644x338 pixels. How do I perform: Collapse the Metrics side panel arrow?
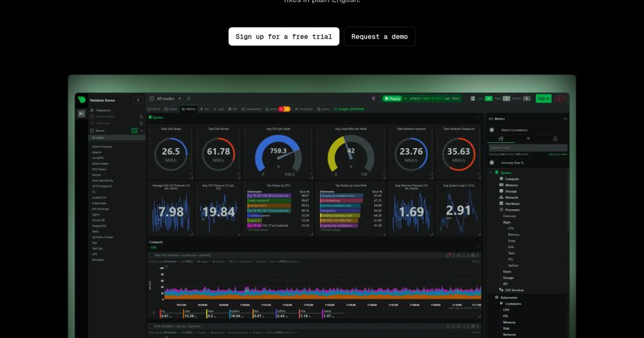coord(565,118)
